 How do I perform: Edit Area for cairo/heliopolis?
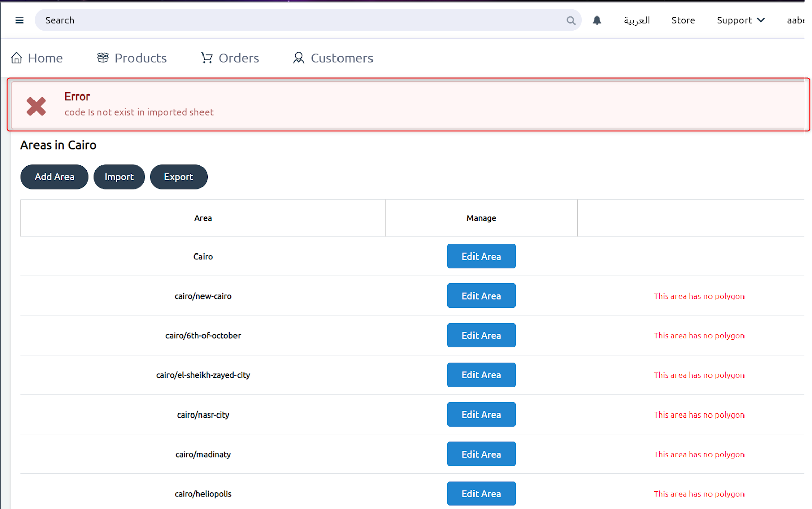pos(481,494)
